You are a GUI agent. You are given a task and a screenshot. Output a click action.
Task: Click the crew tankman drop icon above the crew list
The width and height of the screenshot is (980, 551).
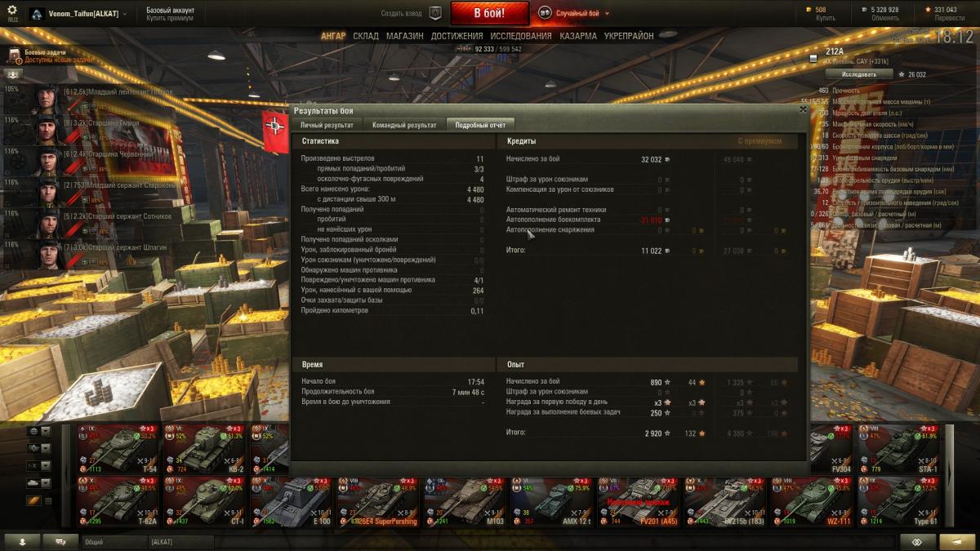click(x=13, y=73)
